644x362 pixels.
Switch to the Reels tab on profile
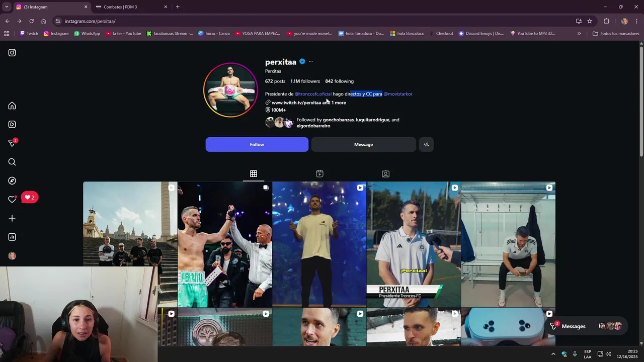pos(319,173)
